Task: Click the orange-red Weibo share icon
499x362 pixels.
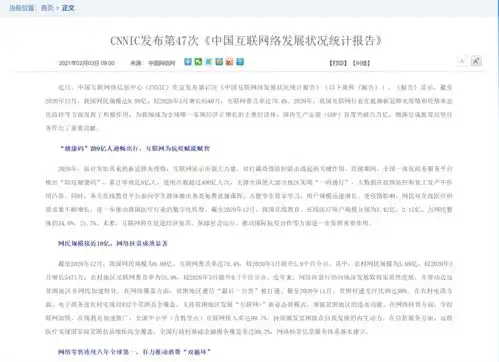Action: [230, 62]
